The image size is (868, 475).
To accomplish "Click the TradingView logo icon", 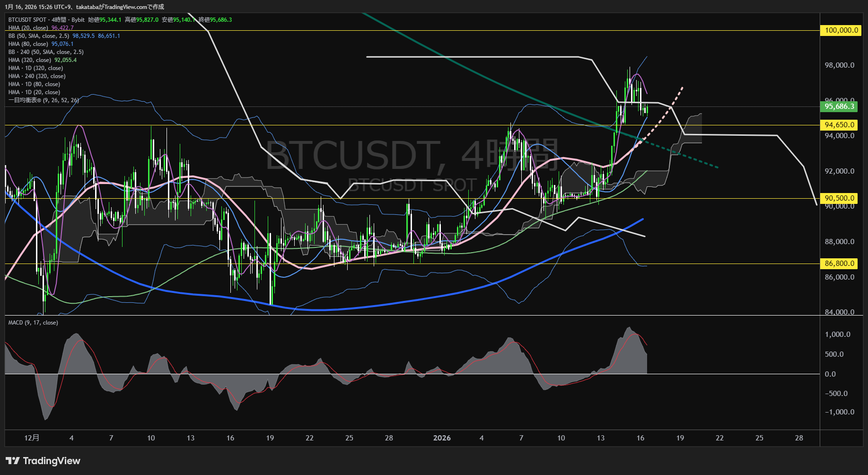I will click(13, 461).
